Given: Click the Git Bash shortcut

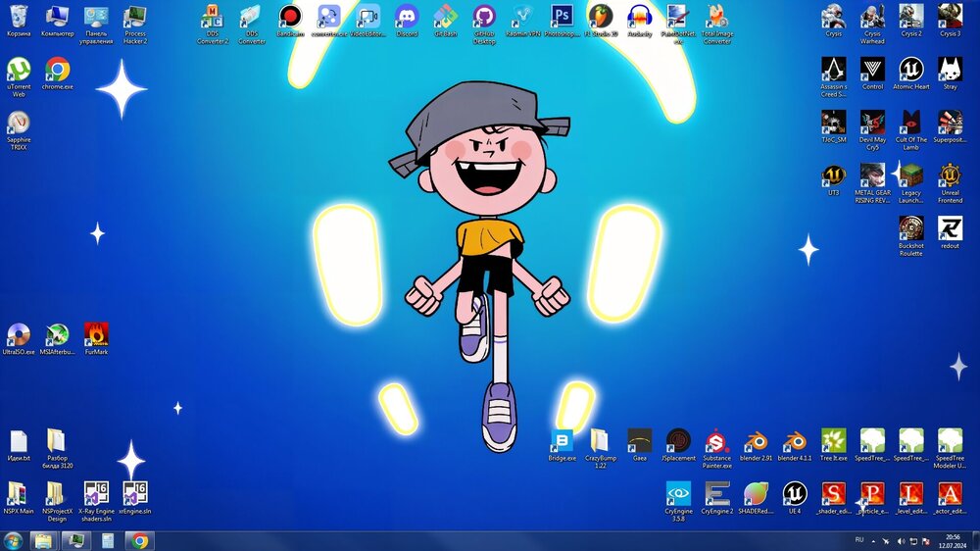Looking at the screenshot, I should 446,18.
